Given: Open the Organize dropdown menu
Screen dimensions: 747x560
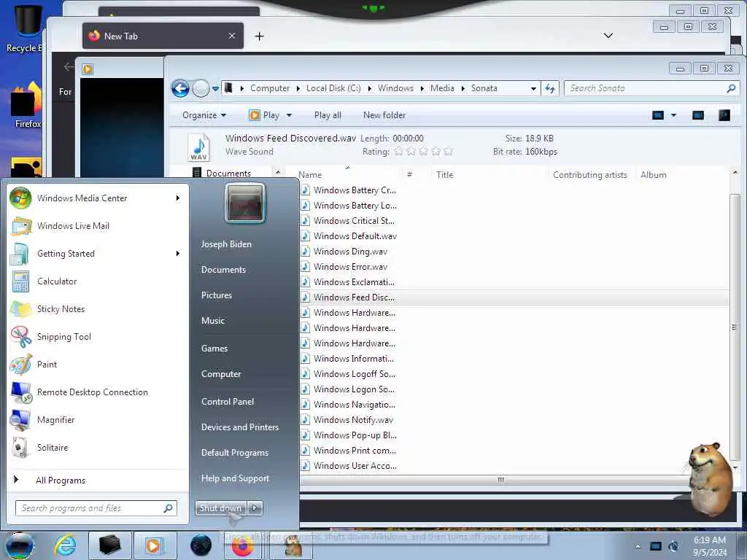Looking at the screenshot, I should (x=204, y=115).
